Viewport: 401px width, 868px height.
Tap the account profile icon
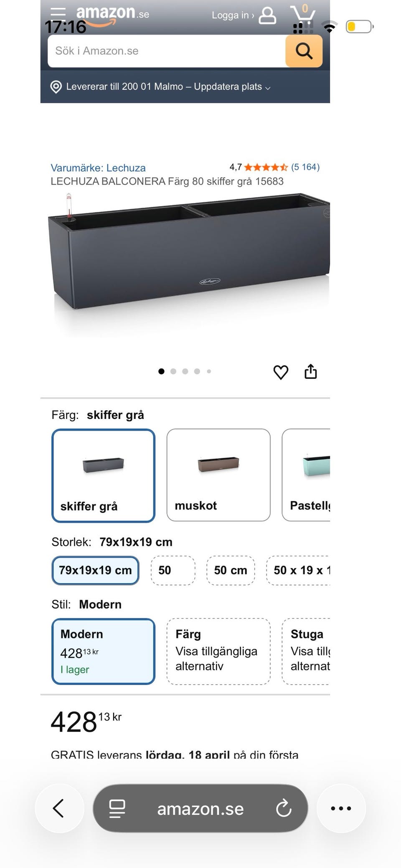click(x=267, y=15)
